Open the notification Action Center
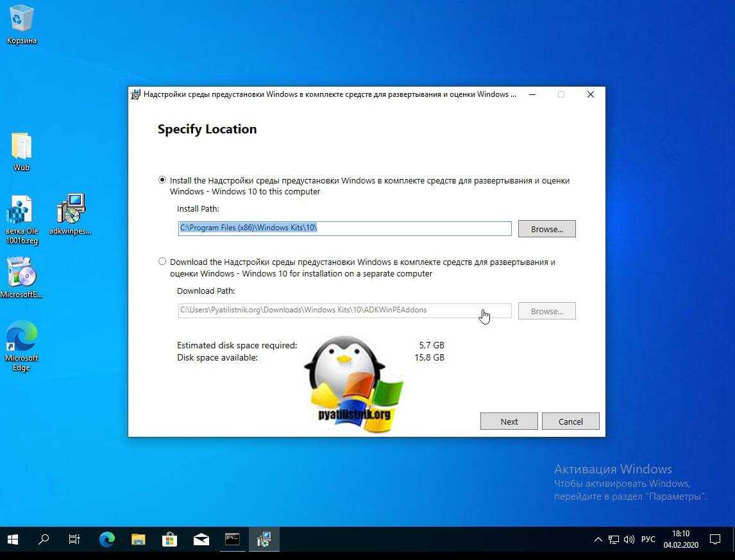This screenshot has height=560, width=735. tap(714, 539)
